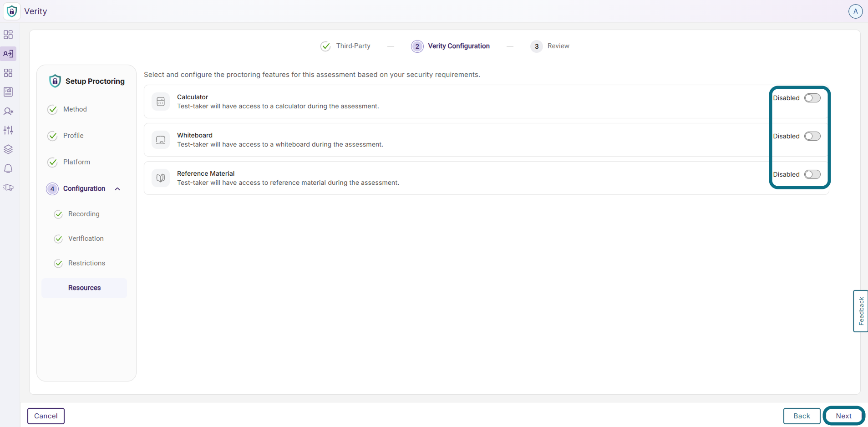Open the account avatar A icon
The width and height of the screenshot is (868, 427).
(x=856, y=11)
